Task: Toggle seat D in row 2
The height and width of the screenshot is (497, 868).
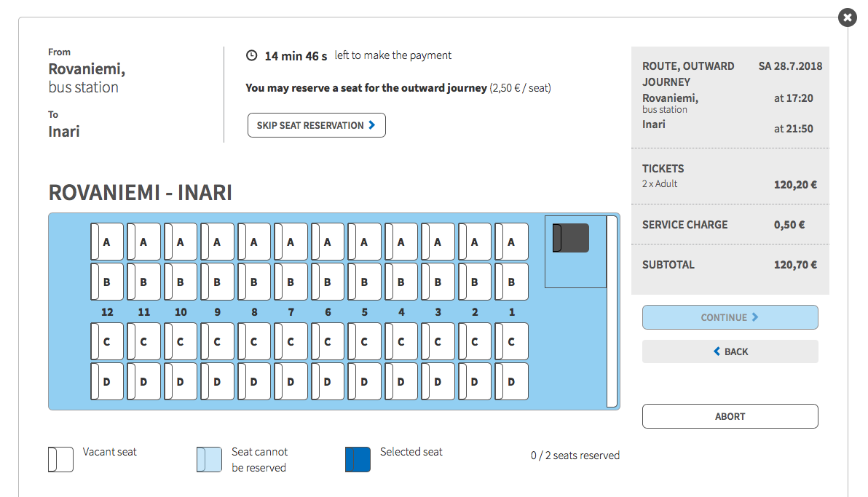Action: pyautogui.click(x=475, y=381)
